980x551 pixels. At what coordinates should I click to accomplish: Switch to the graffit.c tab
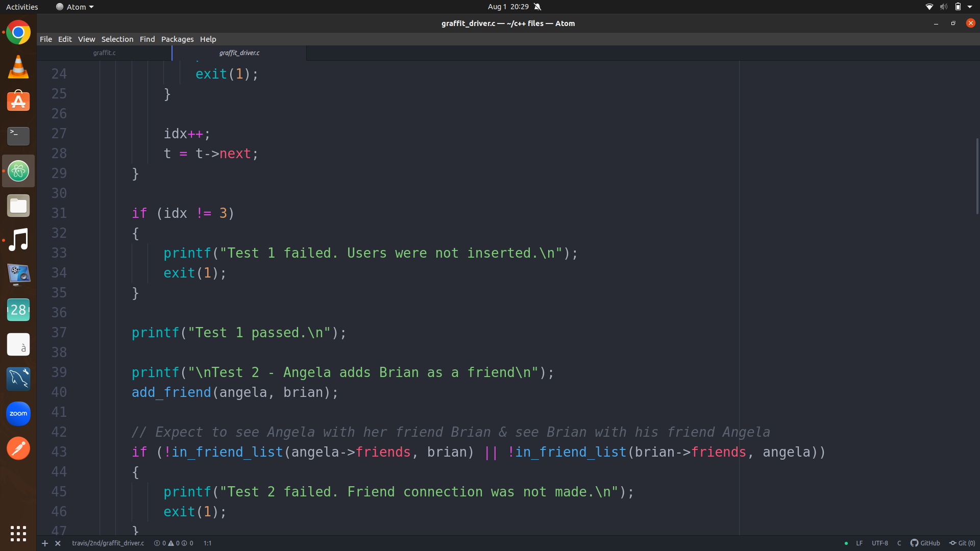click(x=104, y=53)
